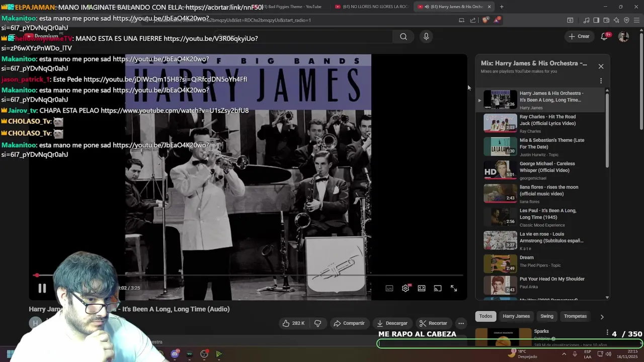Toggle the browser sidebar panel
The width and height of the screenshot is (644, 362).
(596, 20)
